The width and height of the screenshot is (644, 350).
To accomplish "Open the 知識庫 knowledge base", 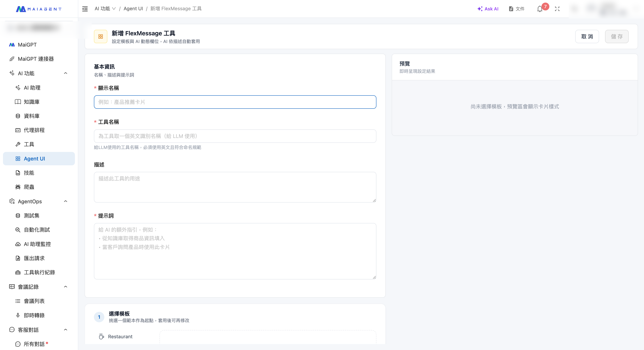I will point(39,102).
